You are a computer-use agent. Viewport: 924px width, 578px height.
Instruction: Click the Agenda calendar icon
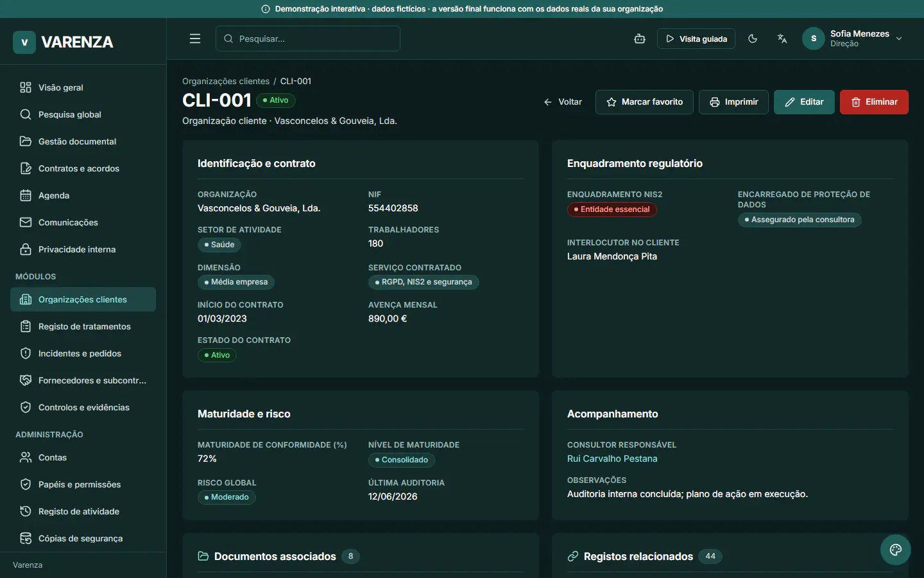click(x=26, y=195)
